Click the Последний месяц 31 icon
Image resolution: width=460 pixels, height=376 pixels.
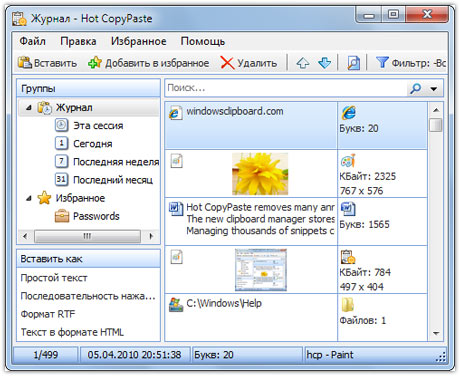coord(61,179)
